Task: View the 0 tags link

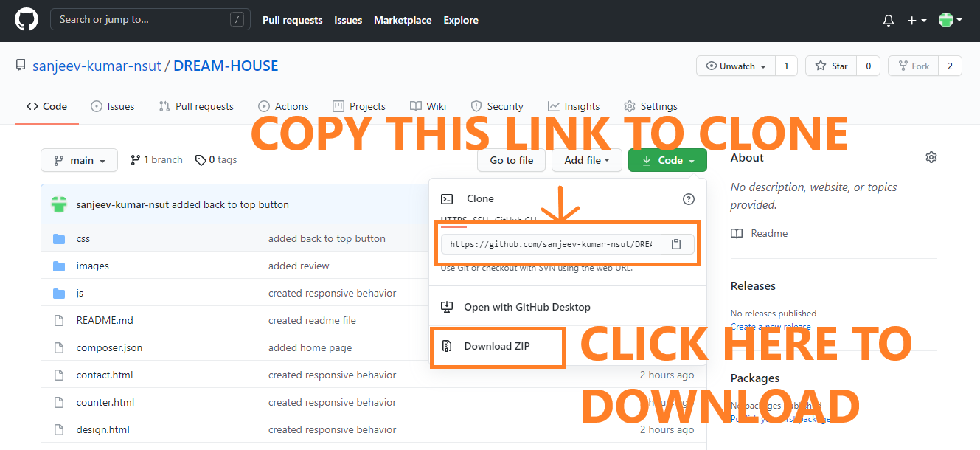Action: tap(216, 160)
